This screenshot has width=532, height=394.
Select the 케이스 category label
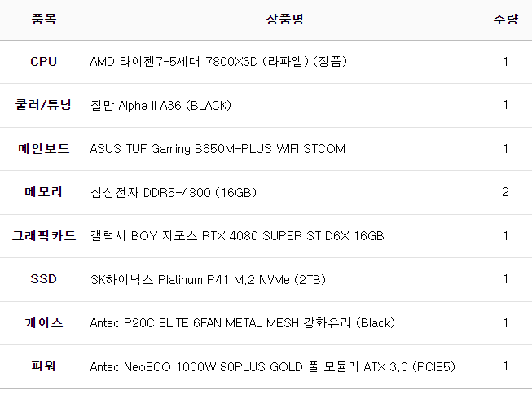[44, 323]
